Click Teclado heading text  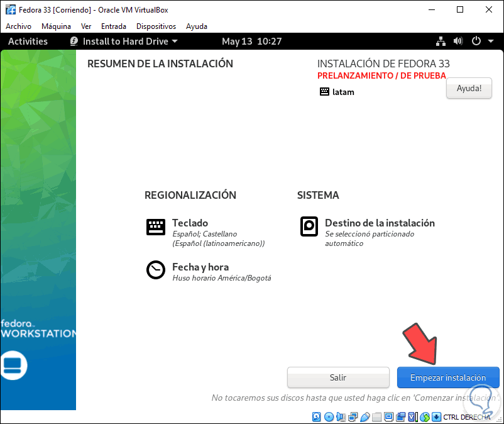pos(190,223)
